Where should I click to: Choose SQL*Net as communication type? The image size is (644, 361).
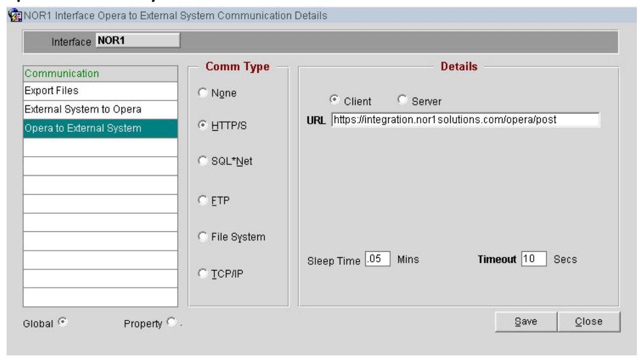point(203,163)
